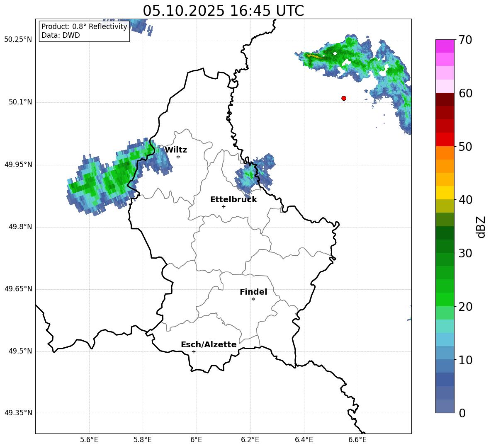Click the Product: 0.8° Reflectivity text
This screenshot has height=448, width=491.
pos(84,27)
